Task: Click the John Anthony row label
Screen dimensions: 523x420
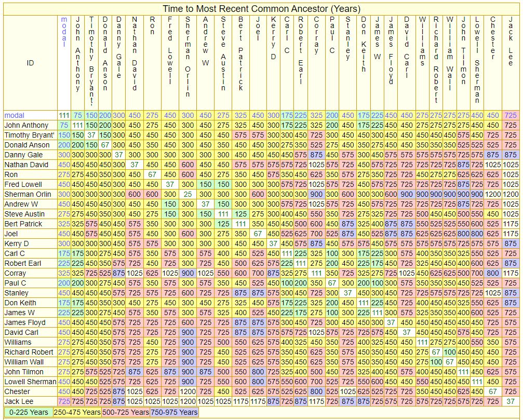Action: (26, 125)
